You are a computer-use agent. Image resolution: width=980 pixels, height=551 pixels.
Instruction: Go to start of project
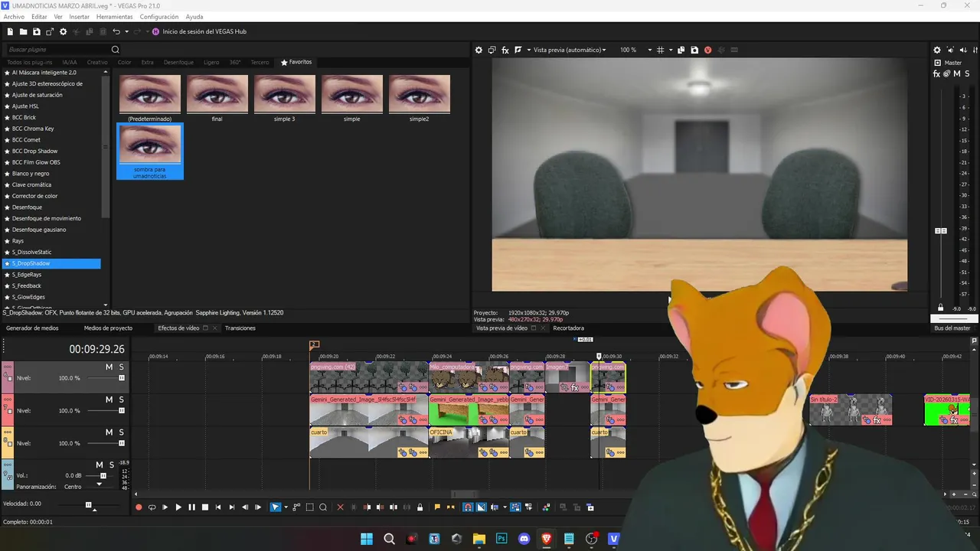(x=218, y=507)
